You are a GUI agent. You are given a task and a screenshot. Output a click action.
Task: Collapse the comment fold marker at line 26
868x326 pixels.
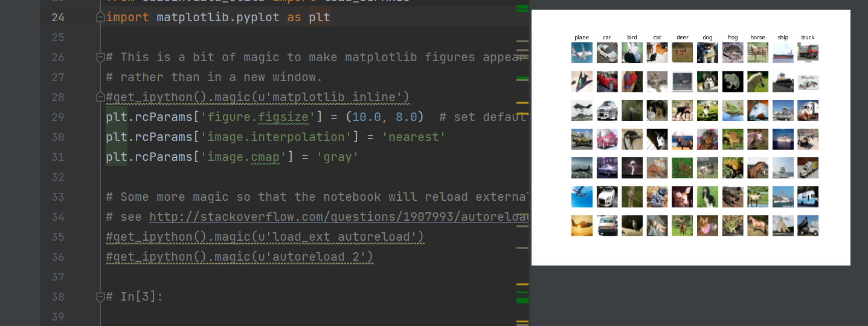pos(100,57)
